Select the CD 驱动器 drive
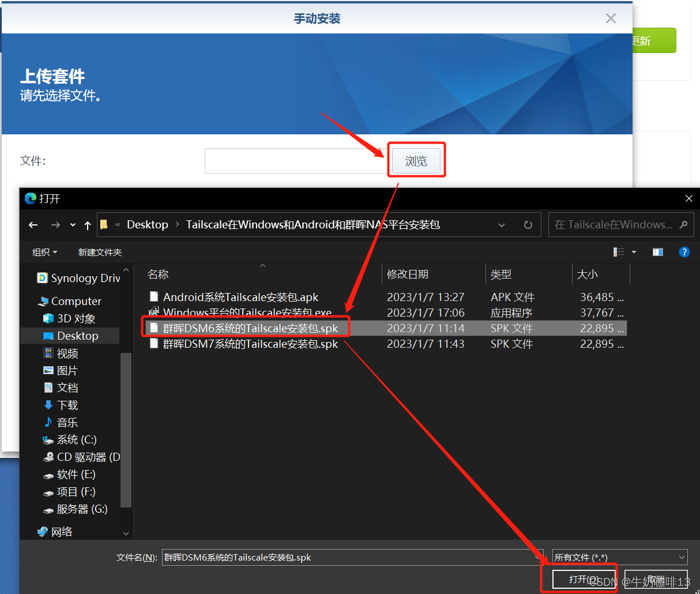The height and width of the screenshot is (594, 700). (81, 457)
